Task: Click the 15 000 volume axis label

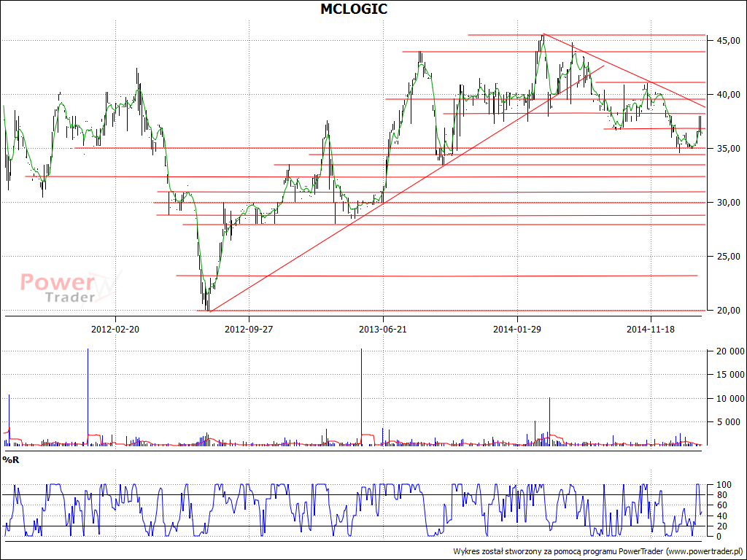Action: tap(730, 375)
